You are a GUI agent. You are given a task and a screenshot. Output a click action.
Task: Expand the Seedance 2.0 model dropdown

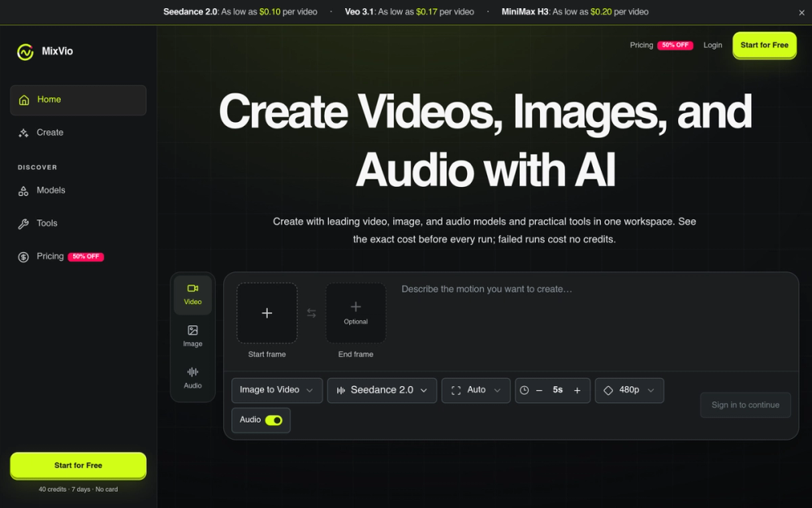[382, 390]
